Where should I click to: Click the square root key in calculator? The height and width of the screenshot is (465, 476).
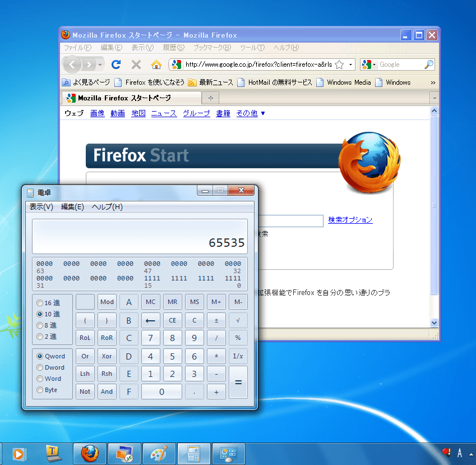pyautogui.click(x=238, y=320)
